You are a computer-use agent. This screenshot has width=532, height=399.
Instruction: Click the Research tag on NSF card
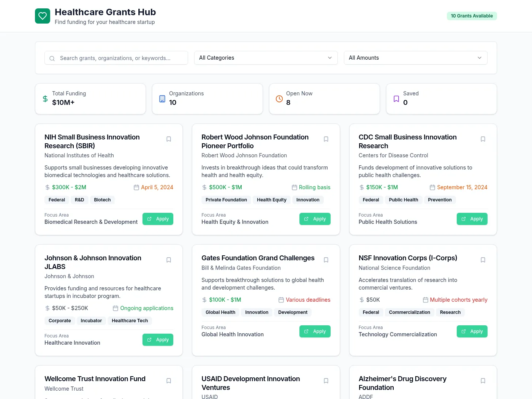(450, 312)
